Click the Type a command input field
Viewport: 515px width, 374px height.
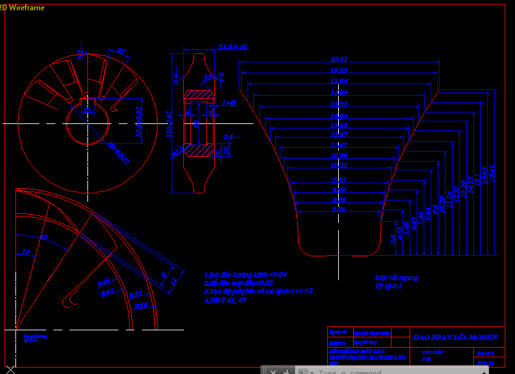(387, 371)
